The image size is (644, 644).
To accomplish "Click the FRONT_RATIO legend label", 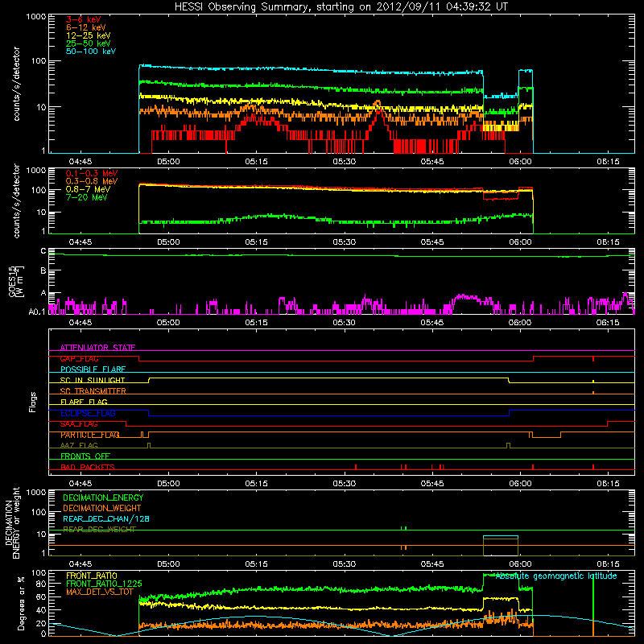I will [92, 576].
